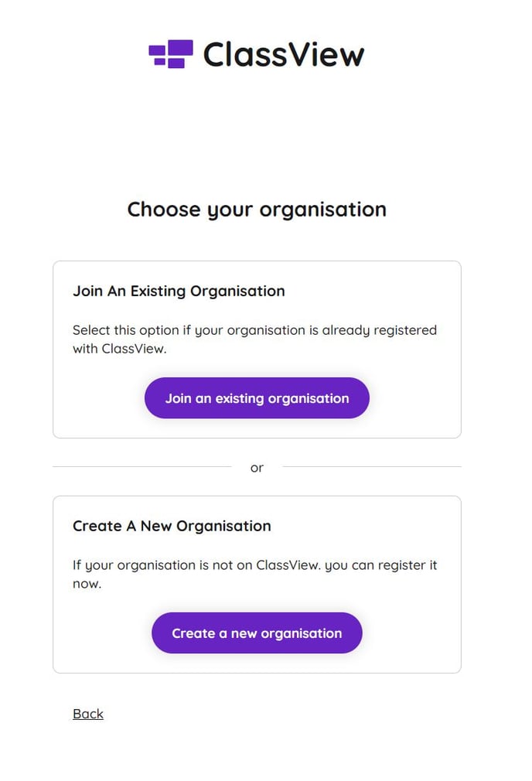The height and width of the screenshot is (781, 532).
Task: Click the Join An Existing Organisation card title
Action: point(179,291)
